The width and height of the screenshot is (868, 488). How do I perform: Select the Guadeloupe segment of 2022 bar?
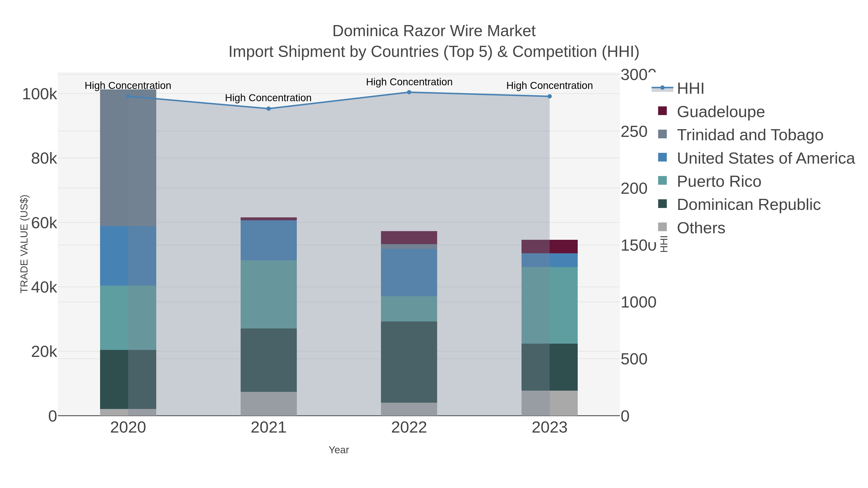tap(409, 238)
